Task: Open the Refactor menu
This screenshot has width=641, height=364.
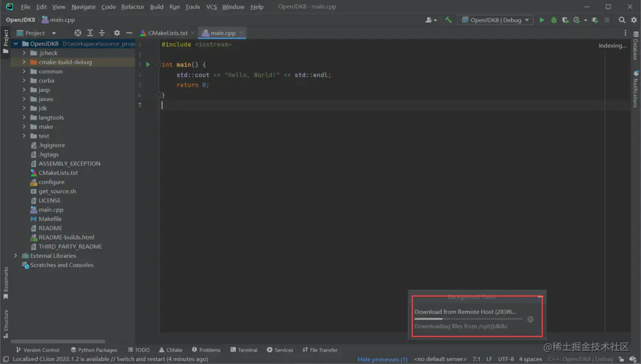Action: point(132,7)
